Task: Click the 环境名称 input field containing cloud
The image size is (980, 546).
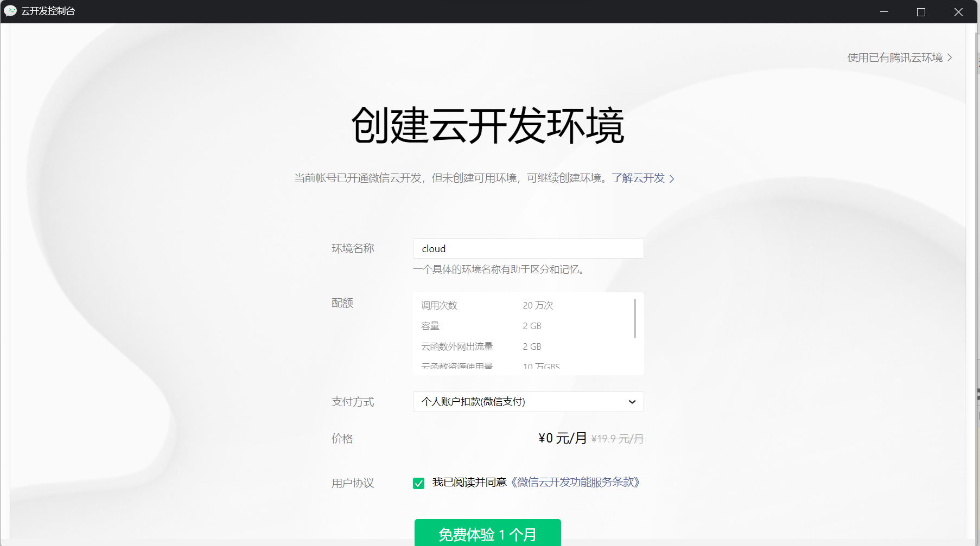Action: 528,248
